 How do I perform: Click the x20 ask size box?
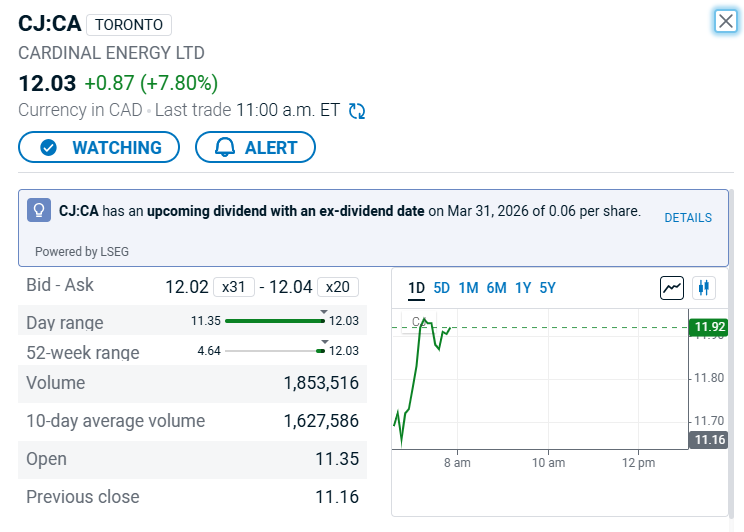[x=337, y=287]
